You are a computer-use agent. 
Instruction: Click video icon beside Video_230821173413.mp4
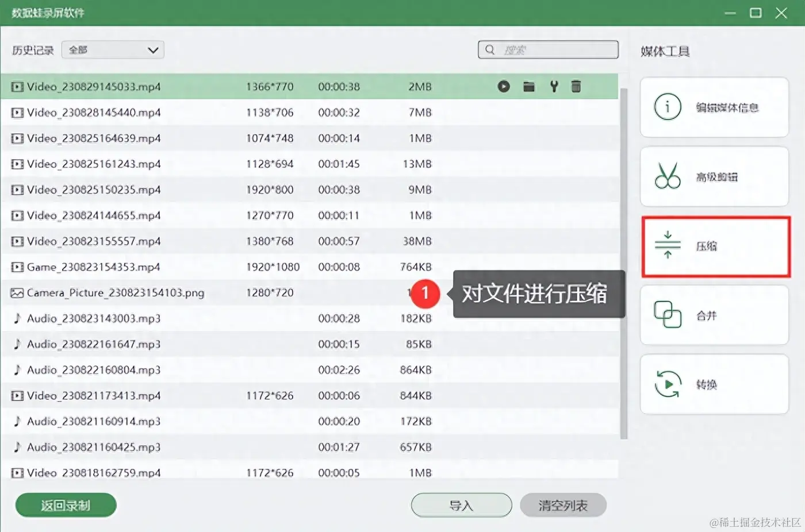(x=17, y=396)
